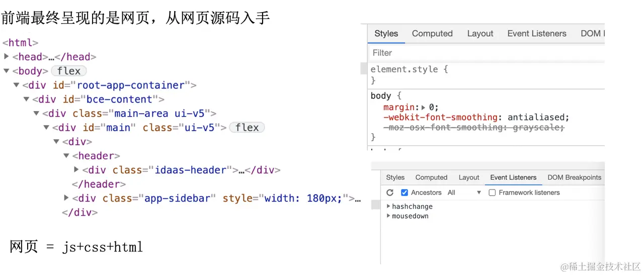The width and height of the screenshot is (644, 275).
Task: Click the body selector in styles
Action: [381, 96]
